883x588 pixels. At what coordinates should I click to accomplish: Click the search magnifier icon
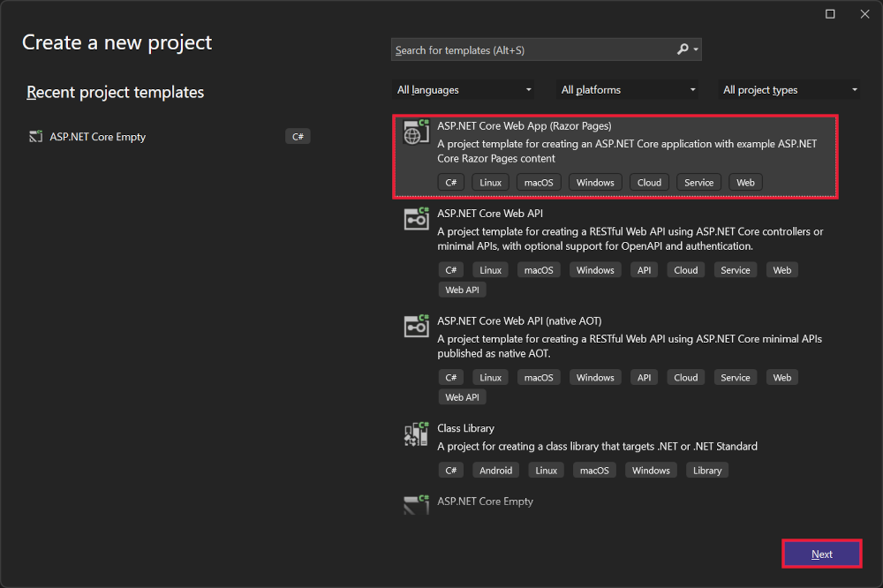(681, 49)
